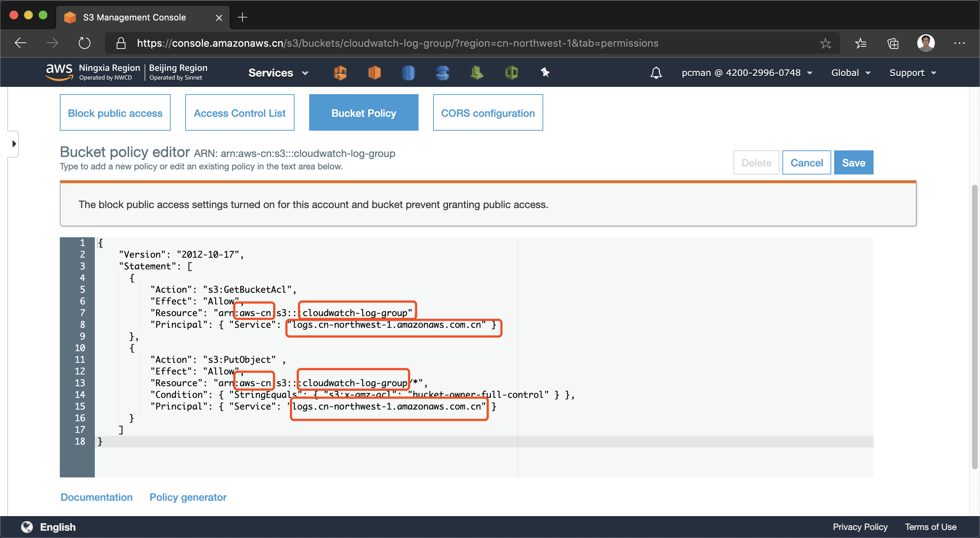
Task: Click the first orange hexagon service shortcut
Action: (x=340, y=72)
